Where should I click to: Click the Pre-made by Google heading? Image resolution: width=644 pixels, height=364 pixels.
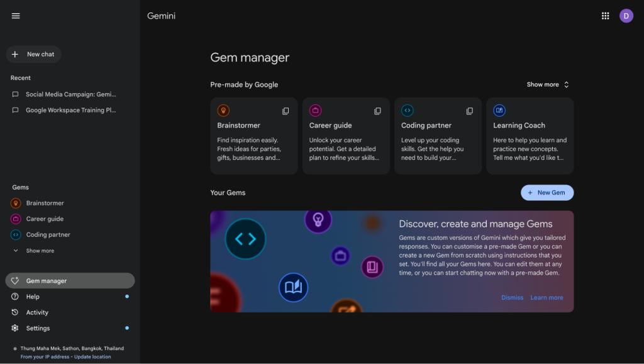click(x=244, y=84)
